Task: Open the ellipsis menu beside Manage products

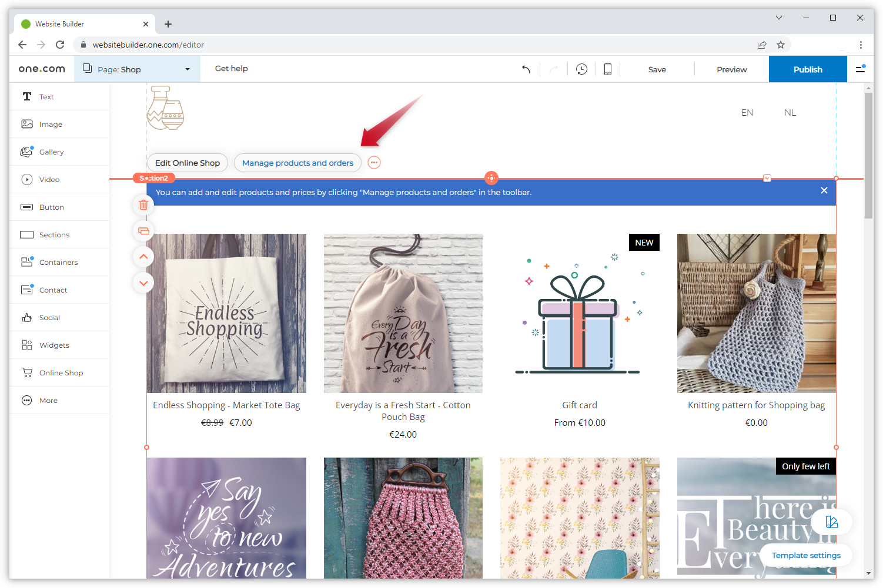Action: click(x=374, y=163)
